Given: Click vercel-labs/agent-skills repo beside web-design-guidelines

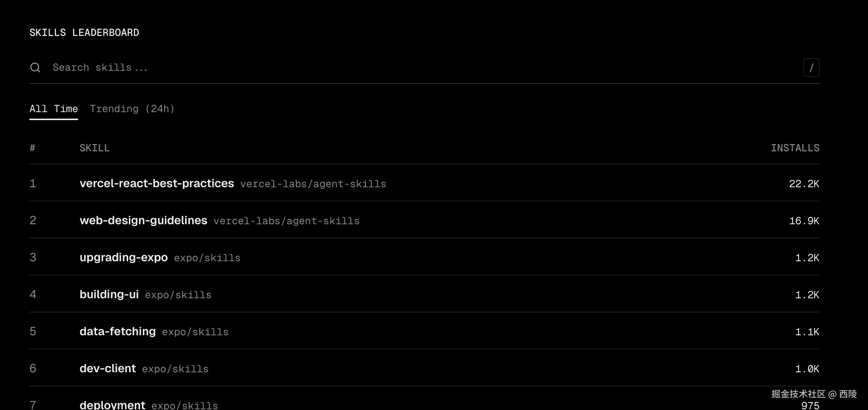Looking at the screenshot, I should pos(286,221).
